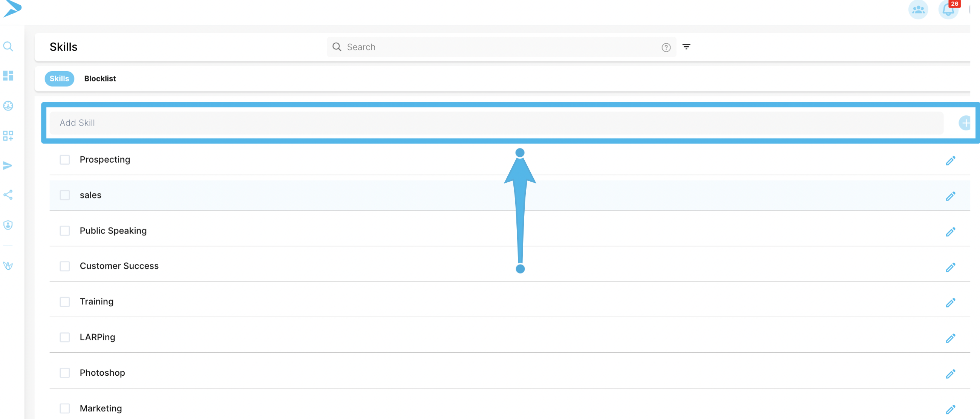Click the team members icon in header
Screen dimensions: 980x419
(918, 9)
